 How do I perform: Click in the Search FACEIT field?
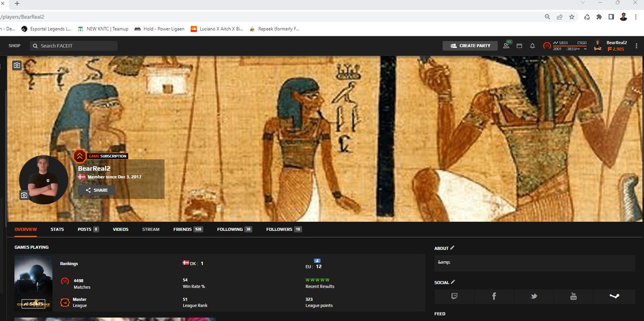[x=74, y=46]
